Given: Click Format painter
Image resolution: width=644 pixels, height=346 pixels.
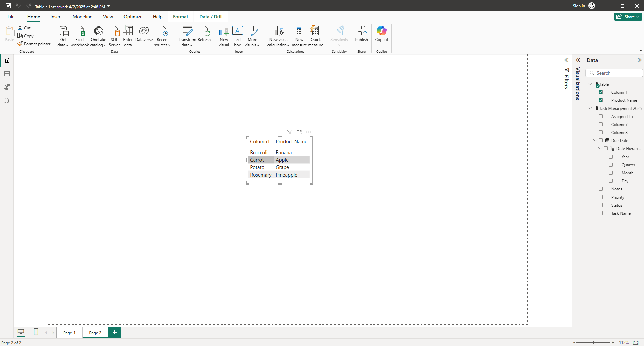Looking at the screenshot, I should [x=34, y=44].
